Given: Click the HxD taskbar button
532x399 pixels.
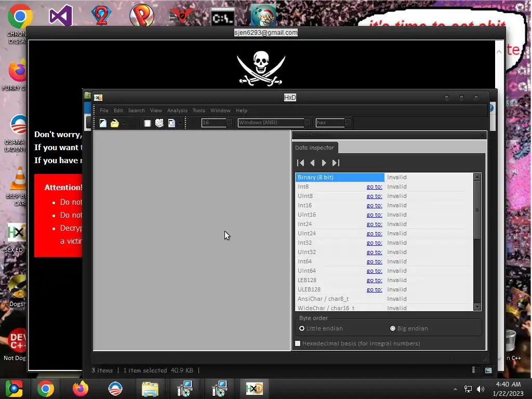Looking at the screenshot, I should point(255,389).
